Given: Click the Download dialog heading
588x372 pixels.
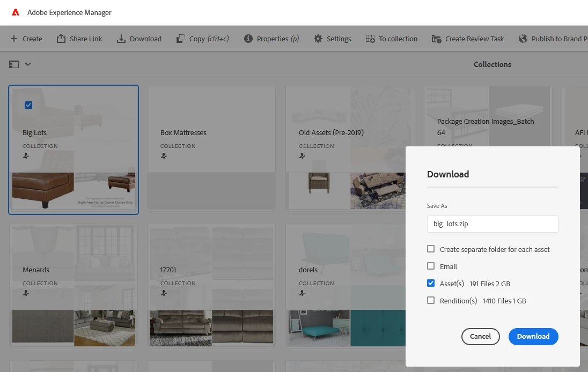Looking at the screenshot, I should point(448,174).
